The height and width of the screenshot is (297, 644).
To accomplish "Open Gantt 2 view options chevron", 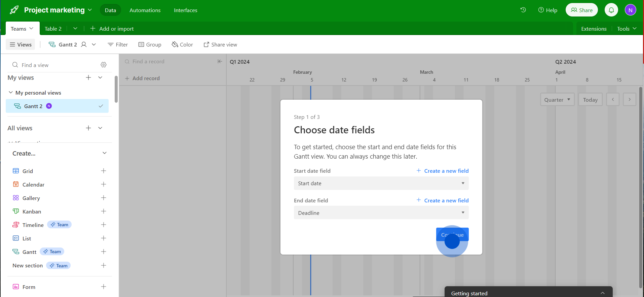I will (x=94, y=44).
